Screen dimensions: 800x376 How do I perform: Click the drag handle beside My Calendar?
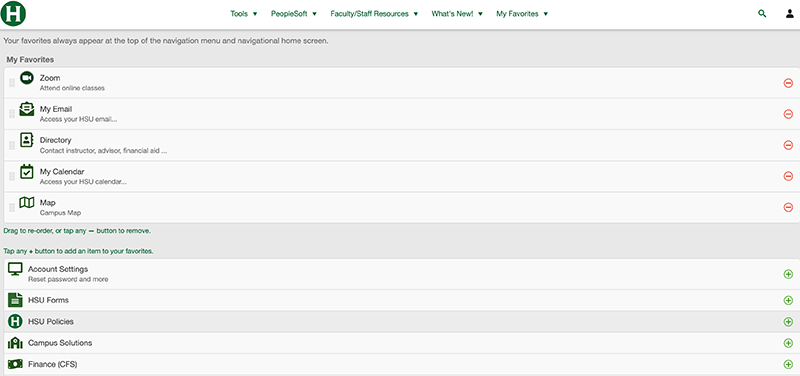point(12,177)
